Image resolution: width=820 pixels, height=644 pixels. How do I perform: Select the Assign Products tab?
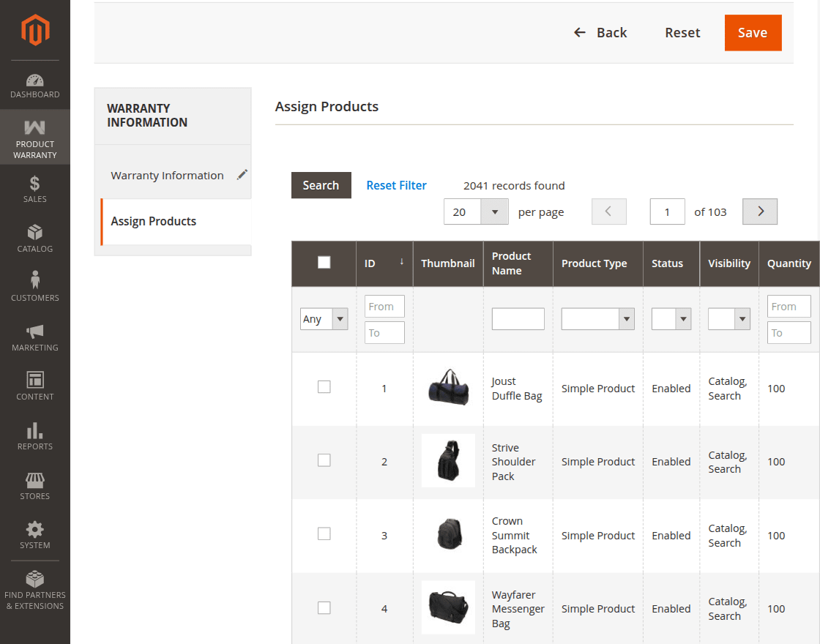[153, 221]
